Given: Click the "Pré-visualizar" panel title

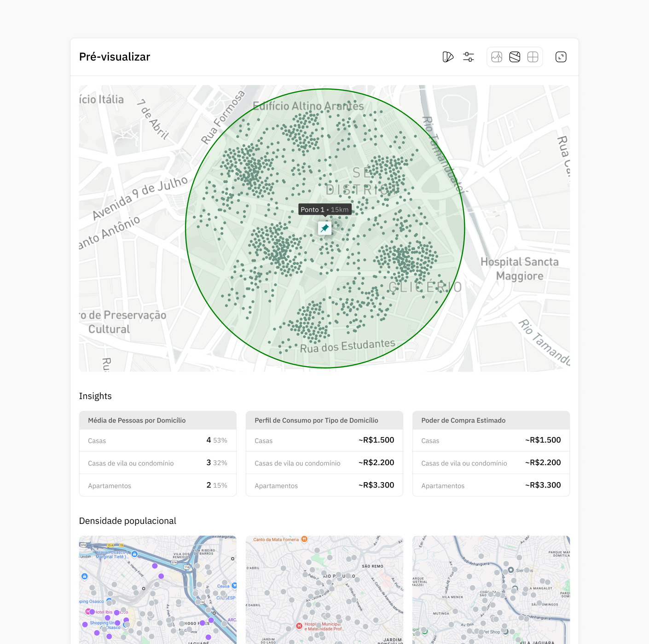Looking at the screenshot, I should pyautogui.click(x=115, y=57).
